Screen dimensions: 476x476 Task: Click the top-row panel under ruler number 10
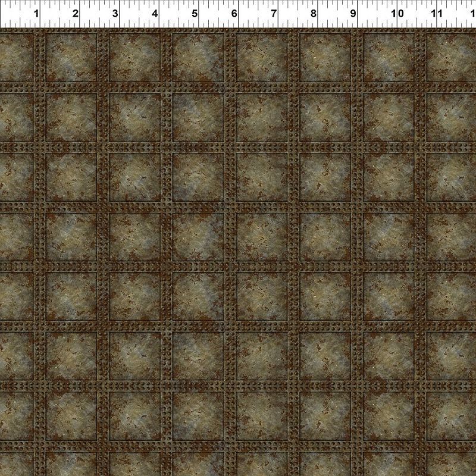point(389,57)
